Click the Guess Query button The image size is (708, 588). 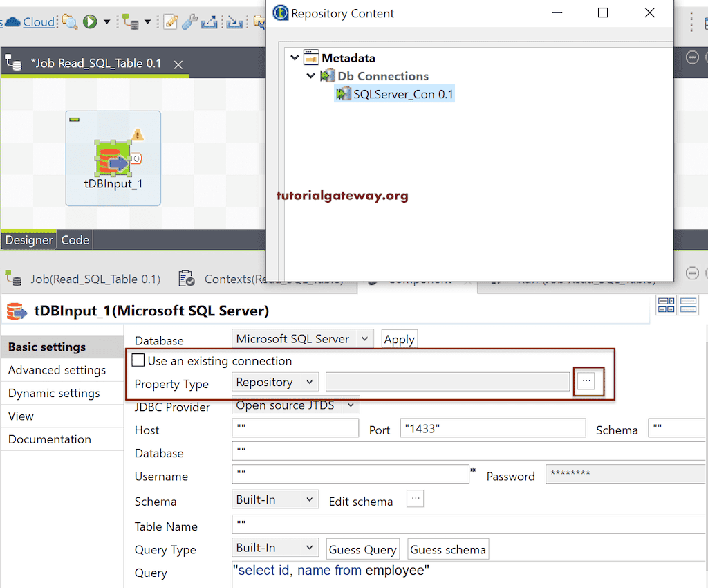tap(362, 549)
